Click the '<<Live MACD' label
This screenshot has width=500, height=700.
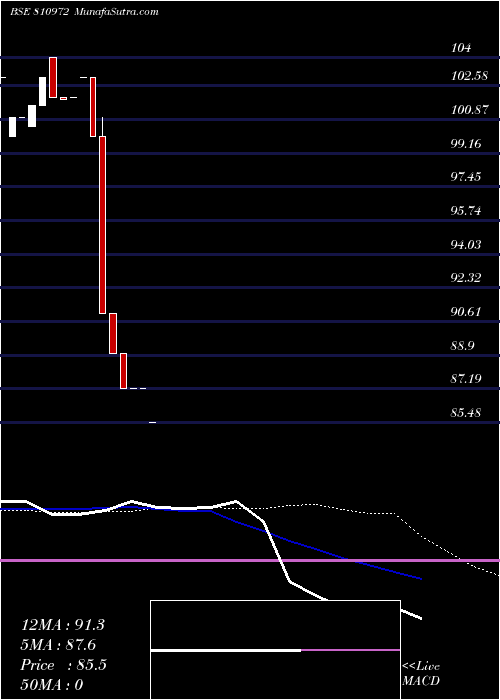coord(421,674)
